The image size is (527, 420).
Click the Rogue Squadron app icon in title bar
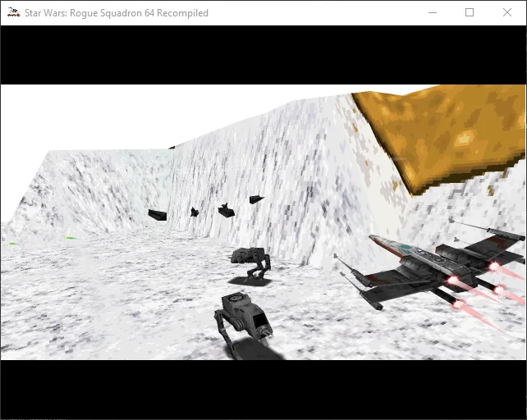coord(13,13)
